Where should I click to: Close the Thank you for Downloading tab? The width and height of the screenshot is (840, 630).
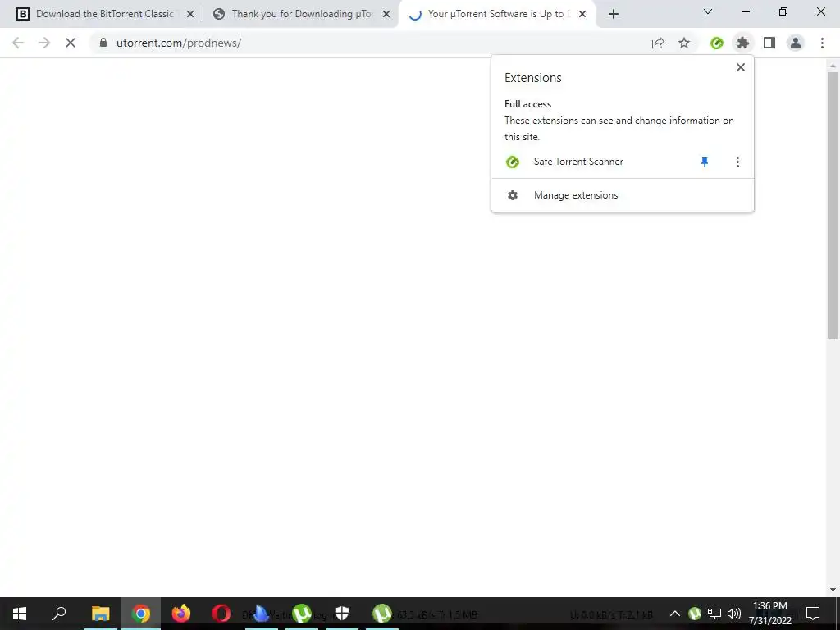pyautogui.click(x=386, y=14)
